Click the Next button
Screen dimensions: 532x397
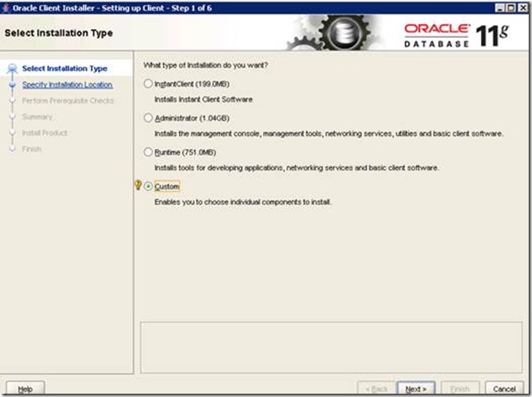click(416, 388)
